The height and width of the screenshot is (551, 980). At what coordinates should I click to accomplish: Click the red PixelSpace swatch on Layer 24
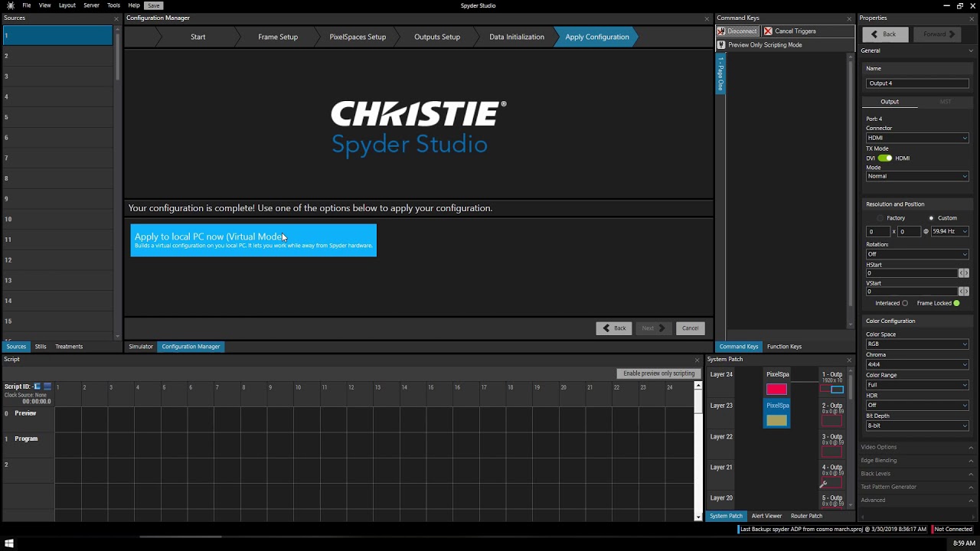pyautogui.click(x=776, y=390)
